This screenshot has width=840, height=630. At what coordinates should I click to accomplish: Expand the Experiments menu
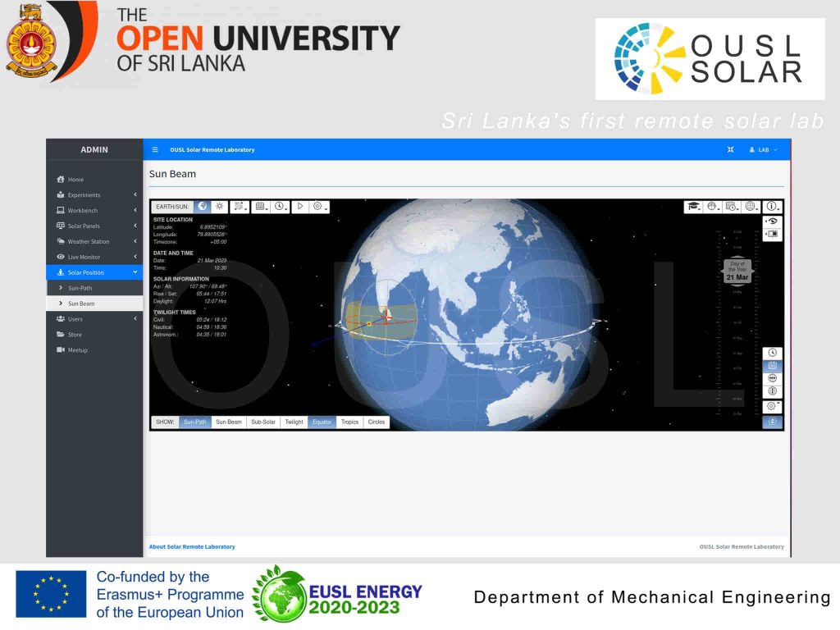click(x=94, y=195)
